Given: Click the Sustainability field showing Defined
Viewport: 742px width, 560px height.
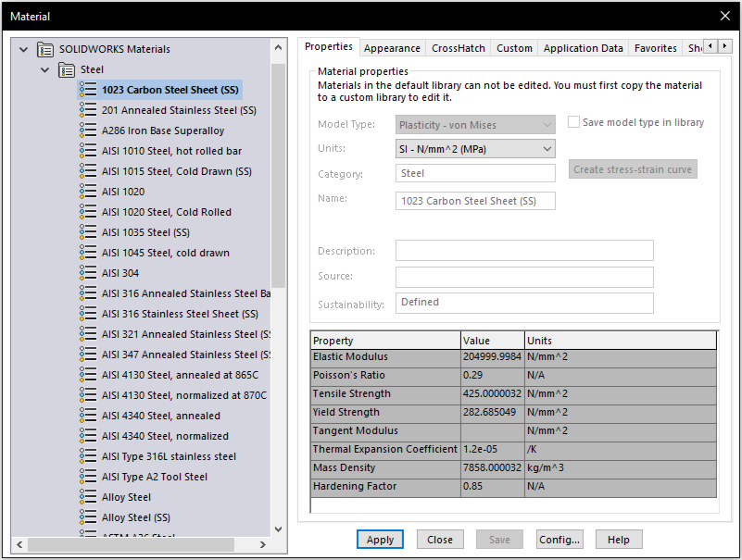Looking at the screenshot, I should click(524, 304).
